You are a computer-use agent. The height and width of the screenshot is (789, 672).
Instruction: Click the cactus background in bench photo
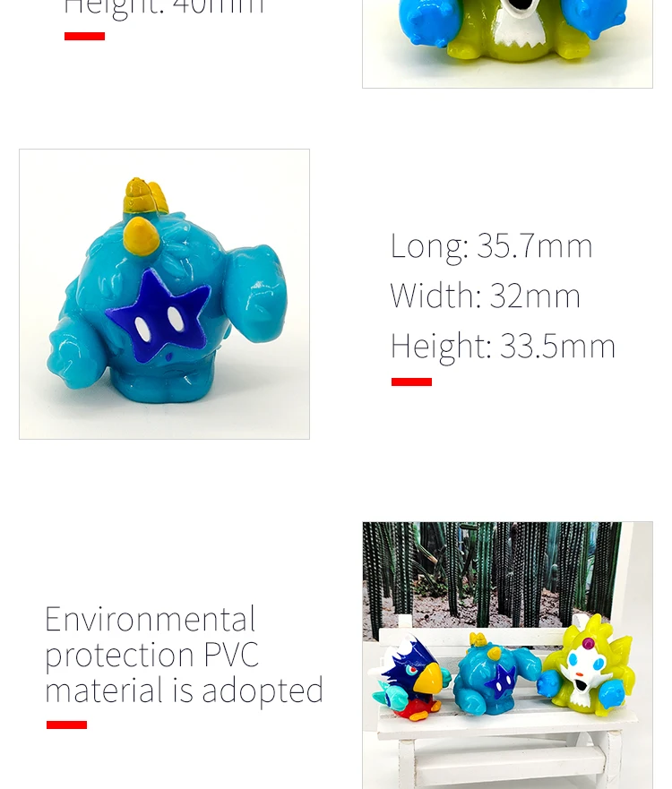click(491, 574)
